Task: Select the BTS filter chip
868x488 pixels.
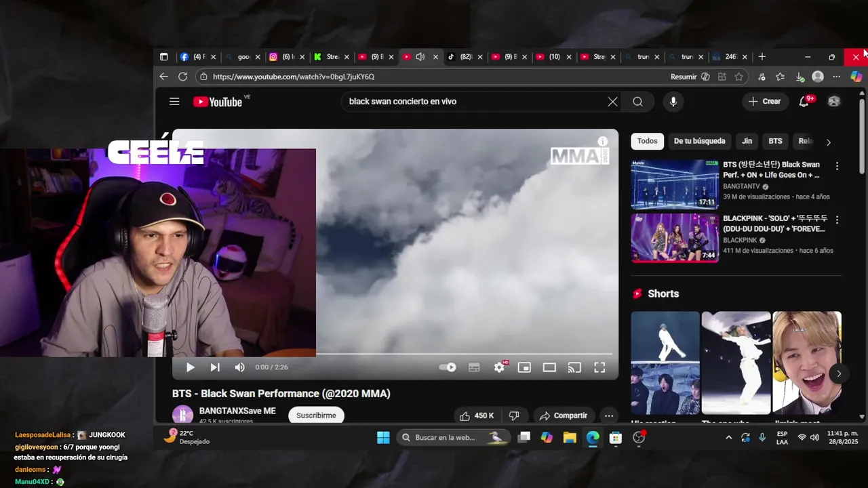Action: click(775, 141)
